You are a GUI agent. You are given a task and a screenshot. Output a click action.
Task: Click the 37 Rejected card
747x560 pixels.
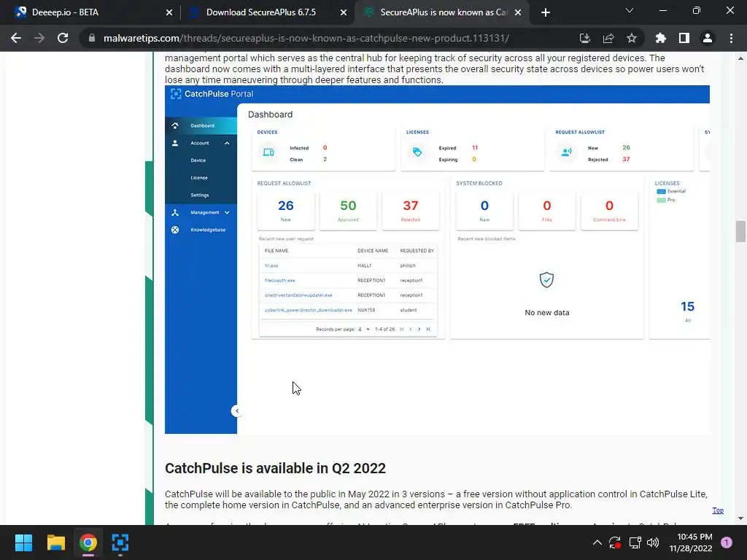click(411, 211)
